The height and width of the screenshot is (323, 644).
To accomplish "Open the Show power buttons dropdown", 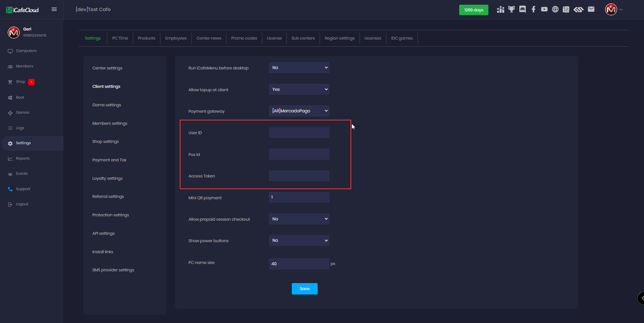I will [299, 240].
